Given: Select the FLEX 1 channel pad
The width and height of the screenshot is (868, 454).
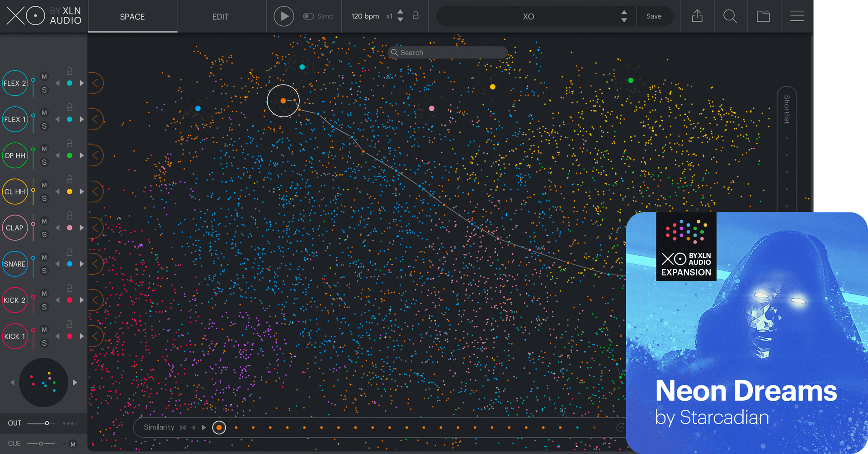Looking at the screenshot, I should coord(15,119).
